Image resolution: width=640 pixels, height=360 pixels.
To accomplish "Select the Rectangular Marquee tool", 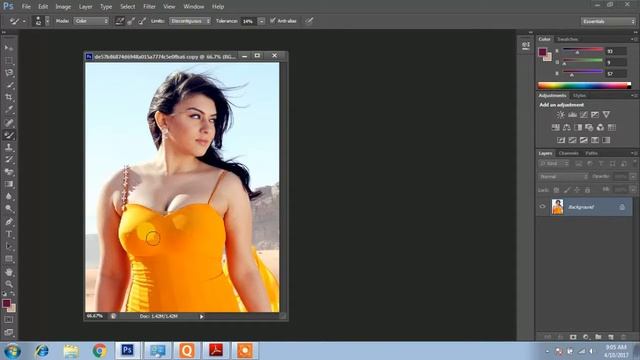I will pos(9,60).
